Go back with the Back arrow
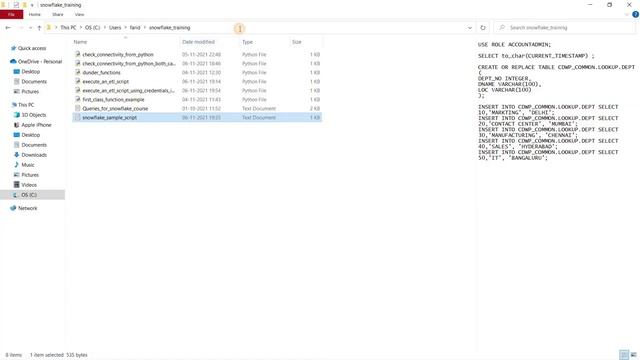640x360 pixels. tap(8, 28)
